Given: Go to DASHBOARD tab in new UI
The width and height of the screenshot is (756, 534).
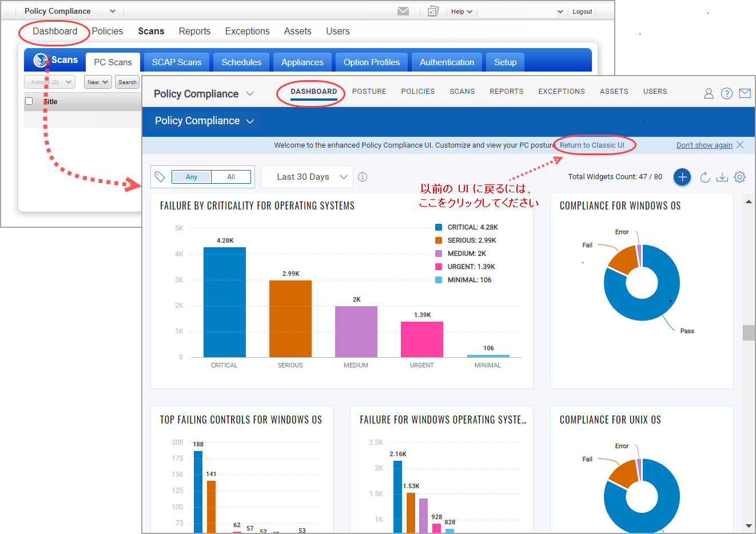Looking at the screenshot, I should pos(314,92).
